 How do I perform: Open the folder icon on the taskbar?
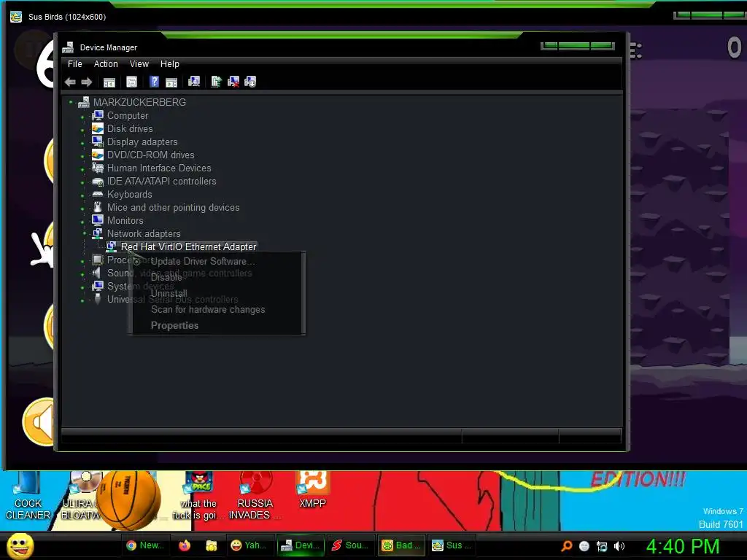(x=211, y=545)
